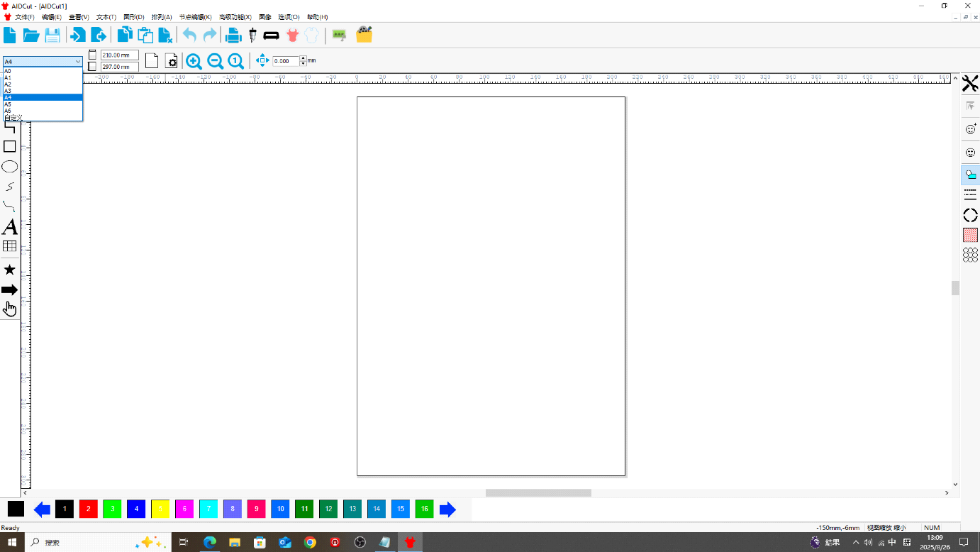Click the Undo arrow icon
The height and width of the screenshot is (552, 980).
click(189, 35)
